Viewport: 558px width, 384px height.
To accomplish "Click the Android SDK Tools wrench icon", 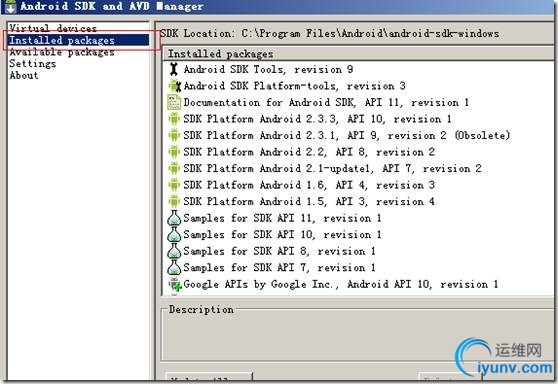I will pos(174,69).
